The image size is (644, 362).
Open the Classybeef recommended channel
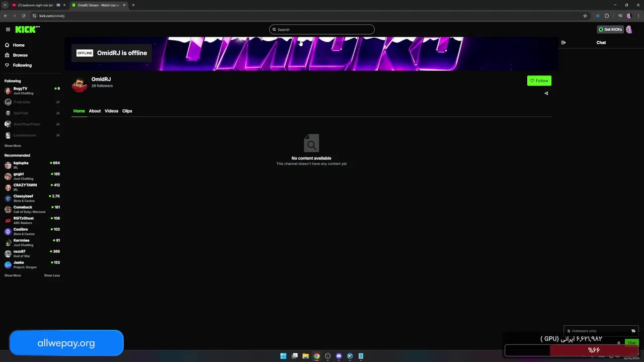[x=32, y=198]
